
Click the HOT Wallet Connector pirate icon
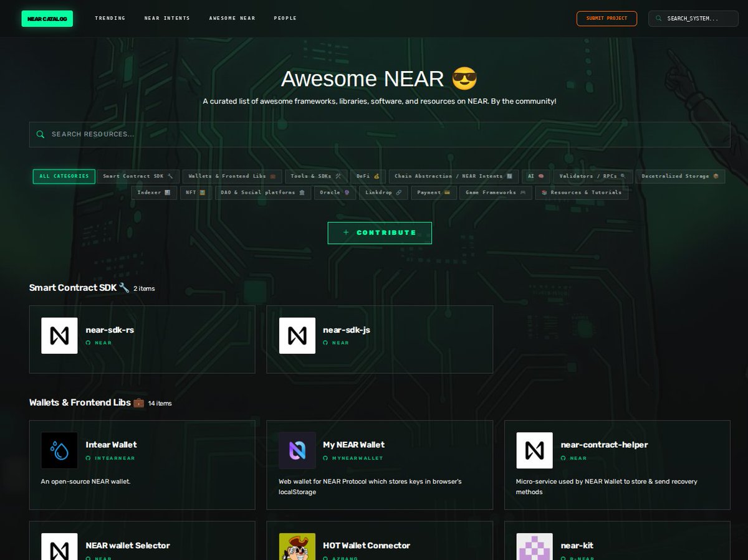pyautogui.click(x=297, y=546)
